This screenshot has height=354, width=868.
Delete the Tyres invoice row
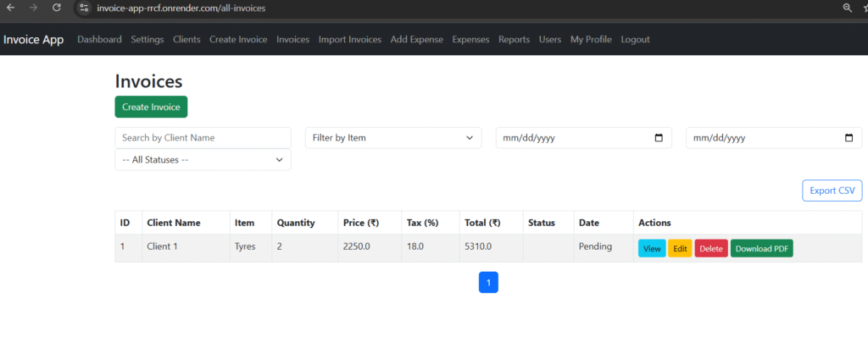711,248
